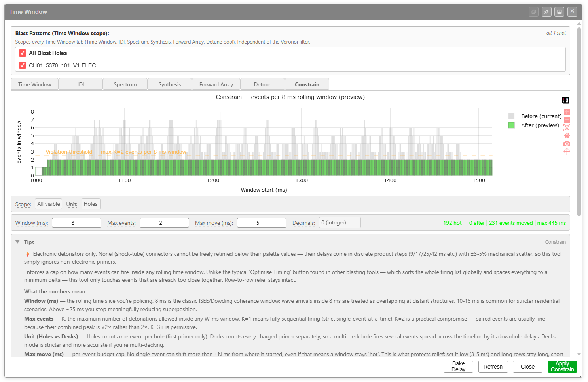588x382 pixels.
Task: Click the Max move (ms) input field
Action: click(x=262, y=223)
